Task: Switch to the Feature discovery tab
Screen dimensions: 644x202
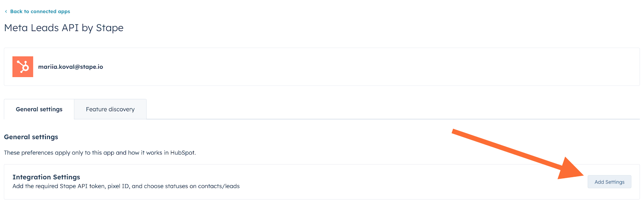Action: click(x=110, y=109)
